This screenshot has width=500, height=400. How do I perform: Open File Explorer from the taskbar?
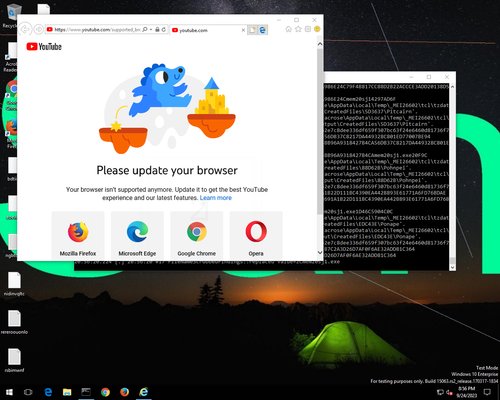[x=67, y=392]
